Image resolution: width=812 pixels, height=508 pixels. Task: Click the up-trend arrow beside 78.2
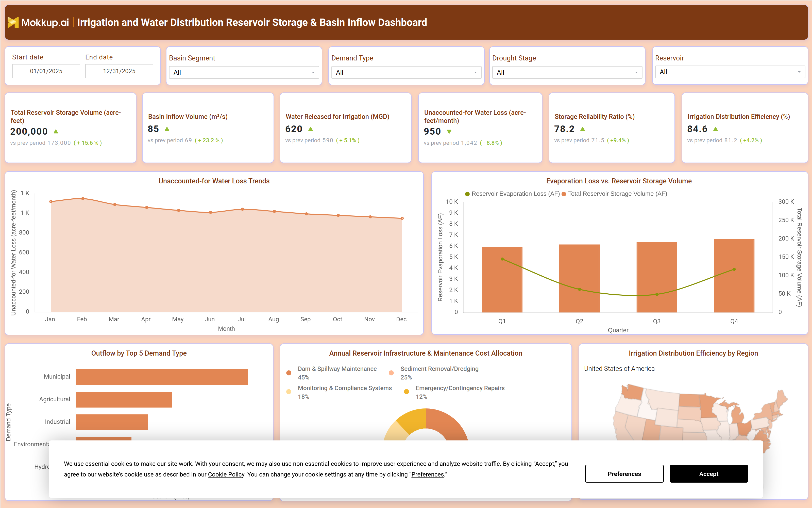click(x=583, y=129)
